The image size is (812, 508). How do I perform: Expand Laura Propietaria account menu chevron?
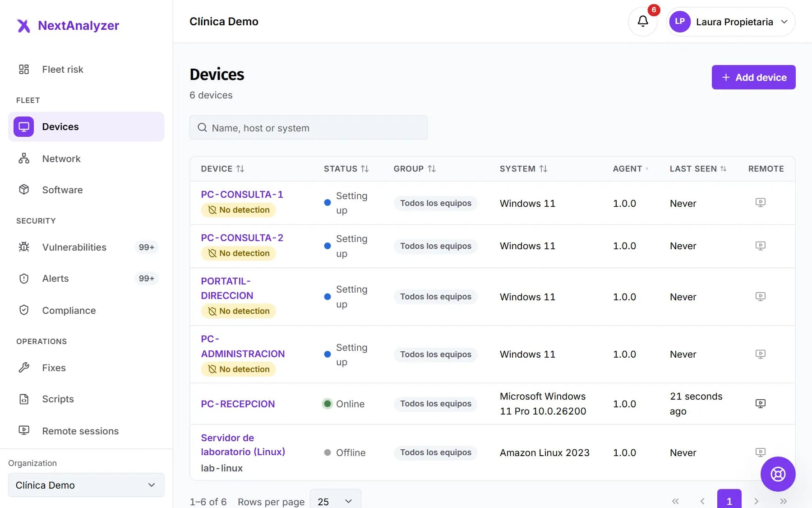[x=784, y=22]
